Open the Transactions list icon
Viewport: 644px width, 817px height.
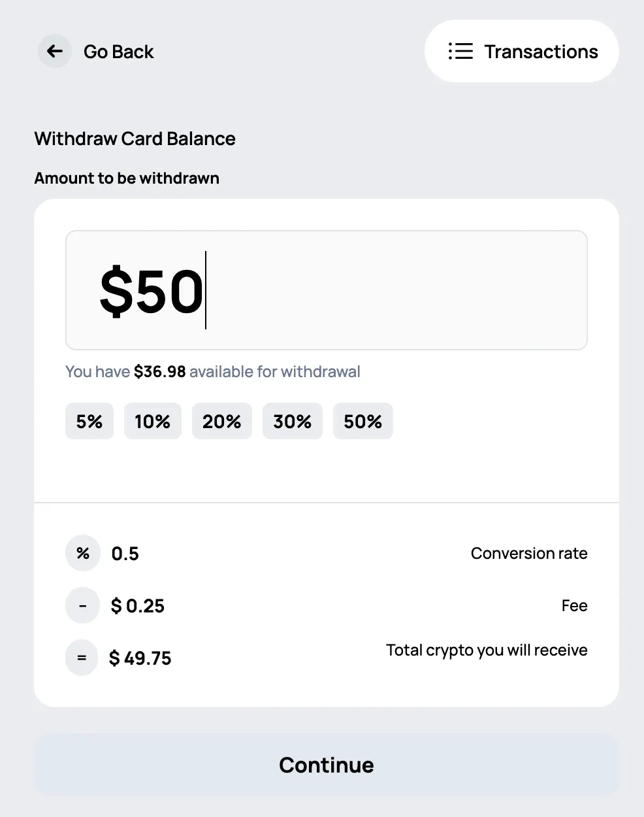(460, 51)
